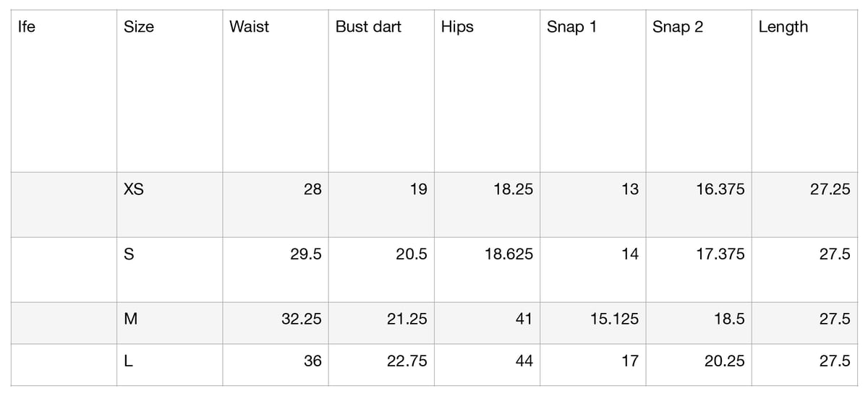The image size is (868, 396).
Task: Select the Snap 2 header cell
Action: [699, 91]
